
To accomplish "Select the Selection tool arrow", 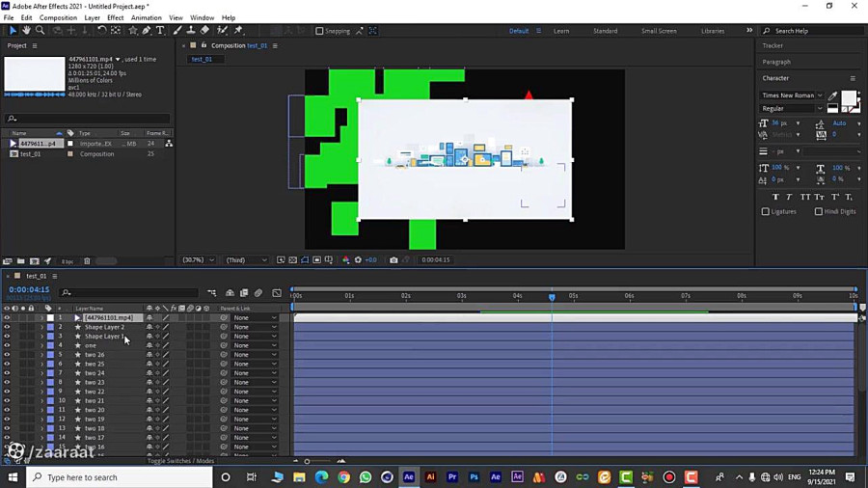I will pos(13,31).
